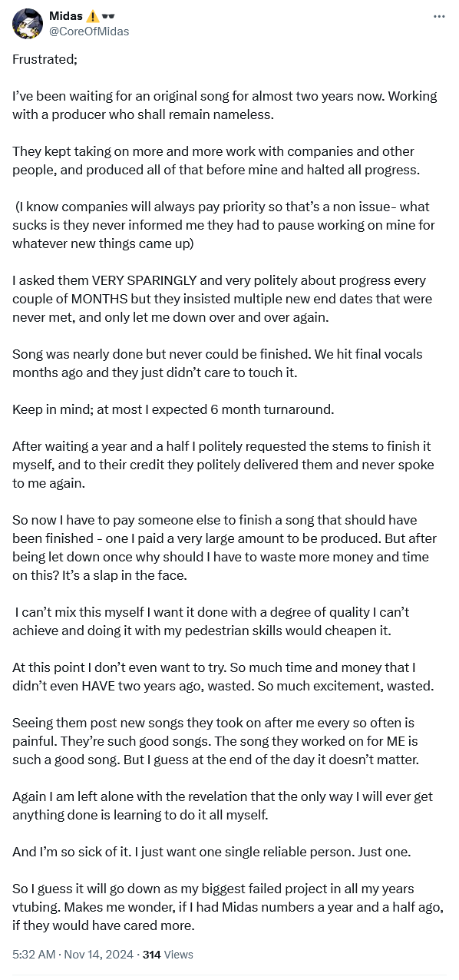
Task: Click the paragraph ending "slap in the face"
Action: (221, 548)
